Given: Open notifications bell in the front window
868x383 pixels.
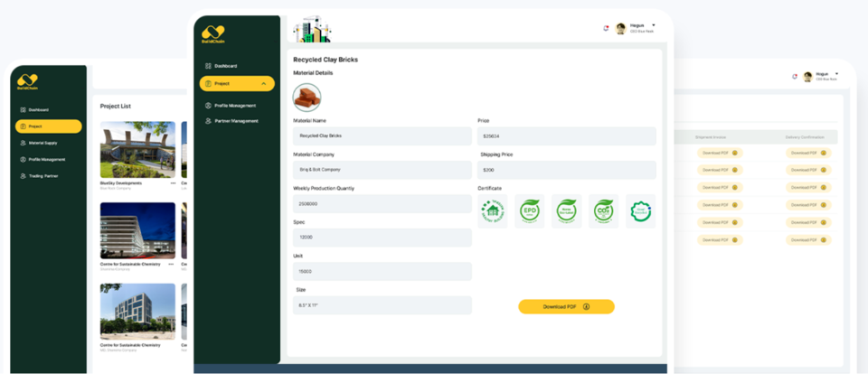Looking at the screenshot, I should pyautogui.click(x=606, y=28).
